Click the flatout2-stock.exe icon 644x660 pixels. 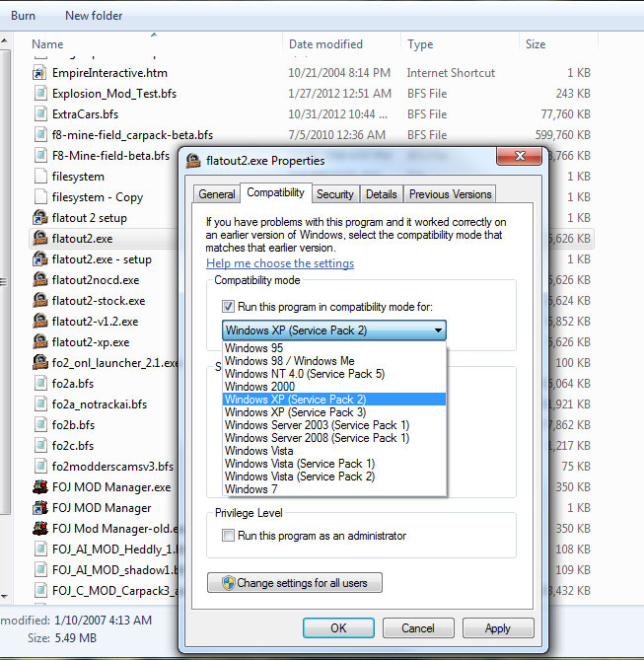coord(40,301)
